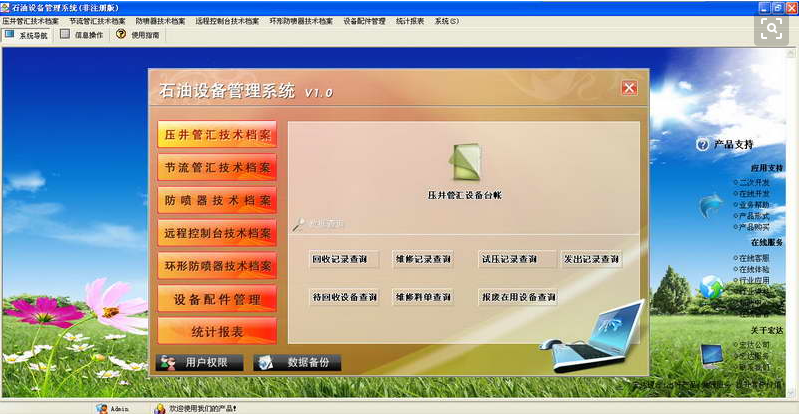
Task: Click the 报废在用设备查询 button
Action: [x=517, y=297]
